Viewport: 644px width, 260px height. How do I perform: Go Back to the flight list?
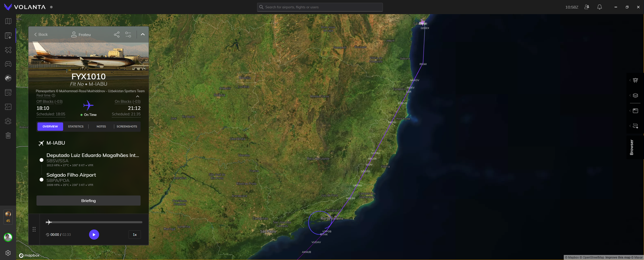click(x=41, y=35)
